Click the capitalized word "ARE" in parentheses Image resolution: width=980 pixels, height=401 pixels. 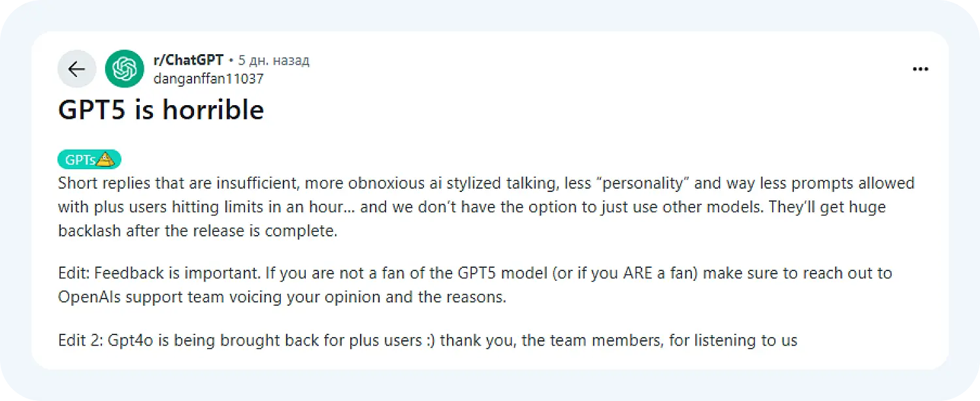point(629,273)
